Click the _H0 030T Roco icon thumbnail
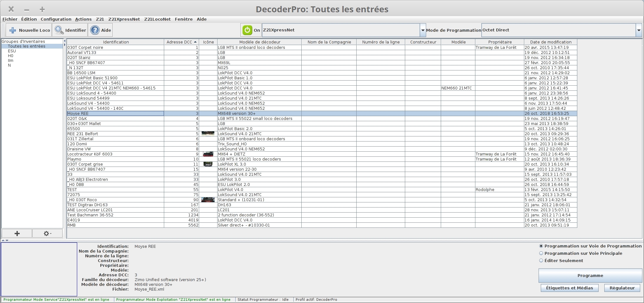644x303 pixels. 208,200
